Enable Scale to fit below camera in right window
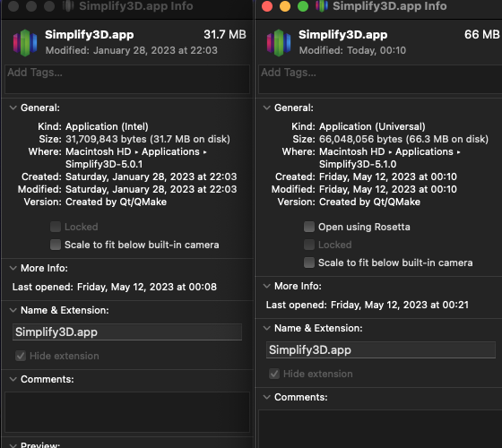Image resolution: width=502 pixels, height=448 pixels. pos(309,263)
